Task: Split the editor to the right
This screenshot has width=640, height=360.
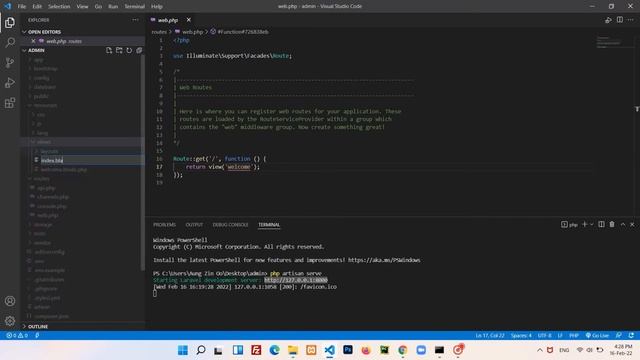Action: click(x=620, y=20)
